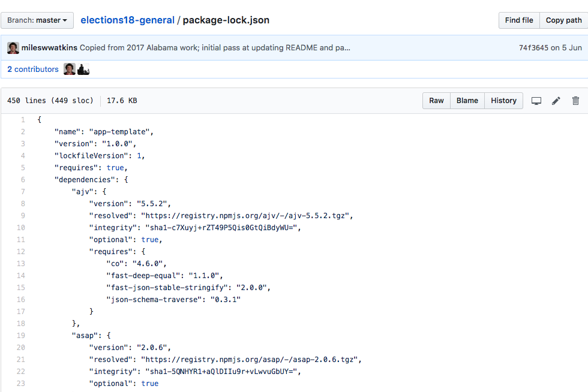Viewport: 588px width, 392px height.
Task: Open the Branch: master dropdown
Action: coord(37,20)
